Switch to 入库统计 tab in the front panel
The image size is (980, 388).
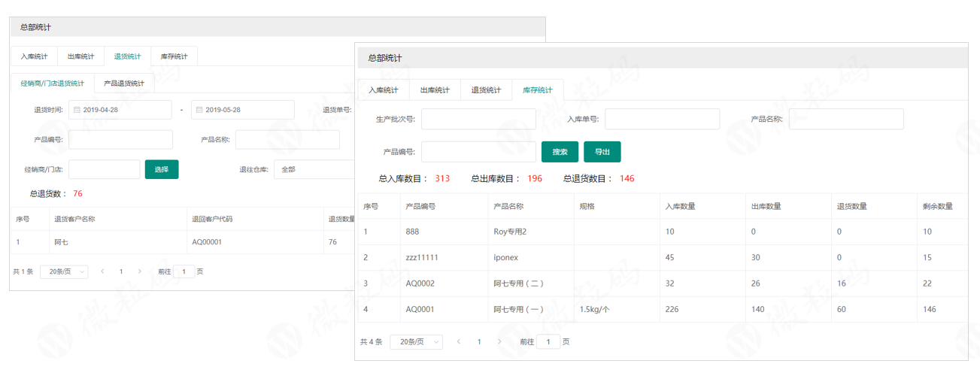coord(384,90)
